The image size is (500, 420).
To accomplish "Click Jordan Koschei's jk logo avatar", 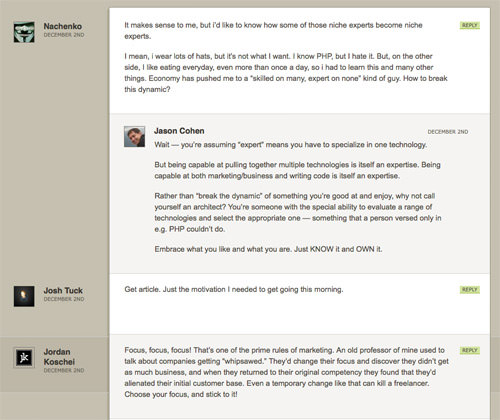I will coord(24,358).
